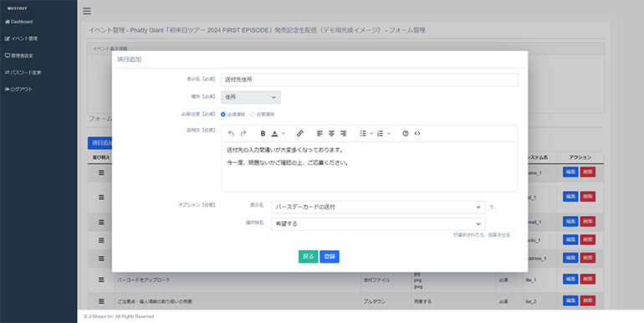Image resolution: width=644 pixels, height=323 pixels.
Task: Click the バーコードをアップロード cell
Action: coord(238,279)
